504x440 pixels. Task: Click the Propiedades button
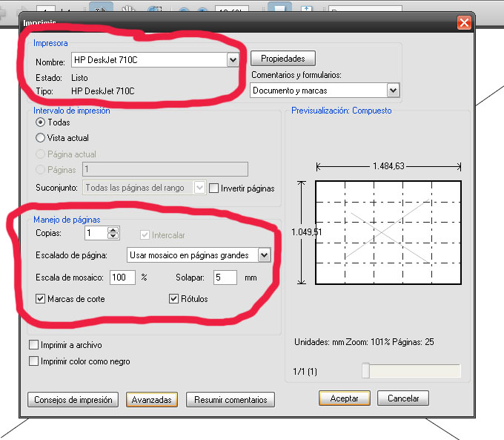tap(283, 59)
